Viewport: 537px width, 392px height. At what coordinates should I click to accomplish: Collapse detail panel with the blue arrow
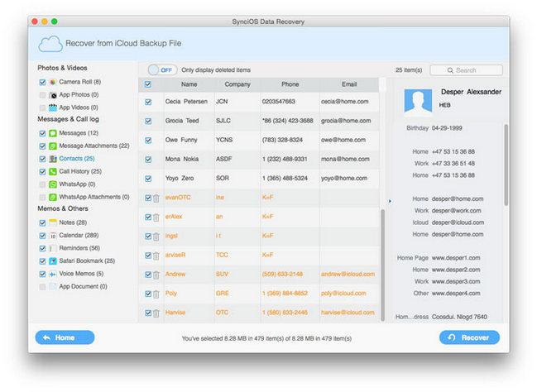click(390, 201)
